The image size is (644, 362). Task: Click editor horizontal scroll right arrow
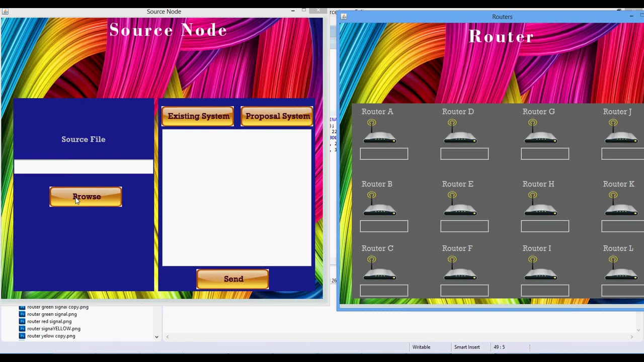(631, 337)
